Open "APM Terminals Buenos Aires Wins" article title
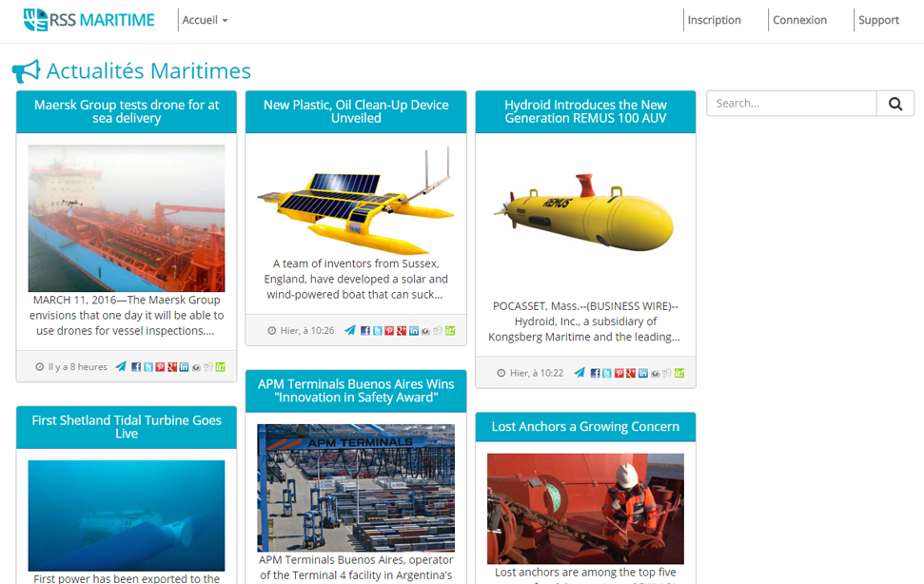The image size is (924, 584). pyautogui.click(x=356, y=390)
